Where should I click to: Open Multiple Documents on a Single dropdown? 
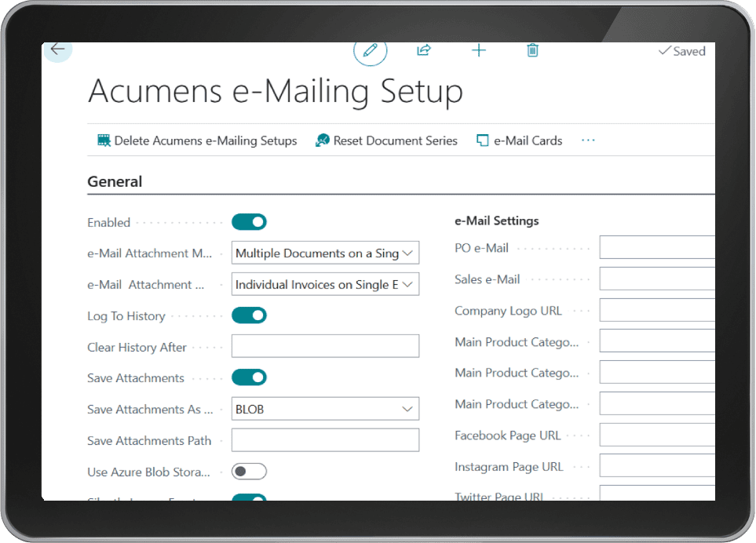tap(326, 253)
